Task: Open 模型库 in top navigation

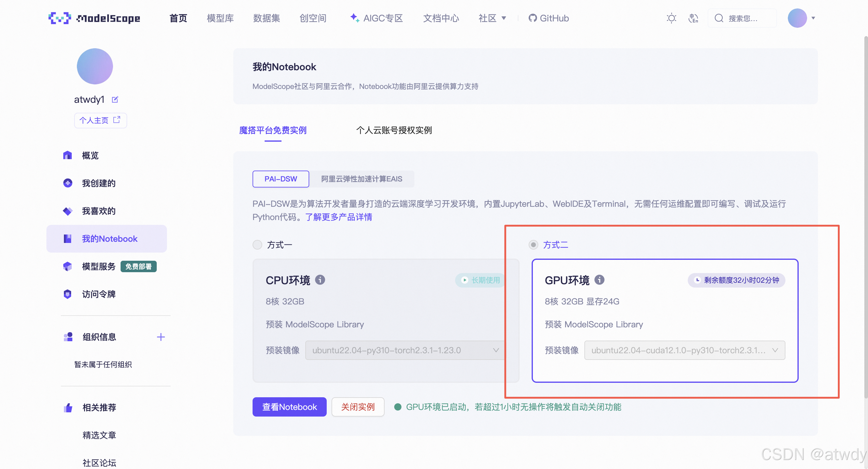Action: 220,18
